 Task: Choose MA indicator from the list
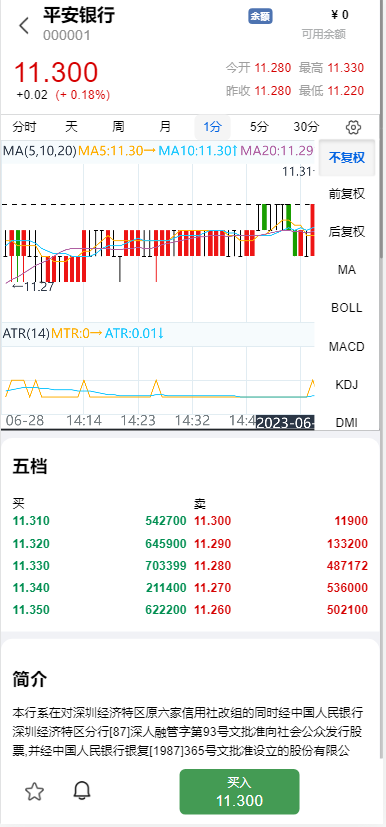[347, 270]
